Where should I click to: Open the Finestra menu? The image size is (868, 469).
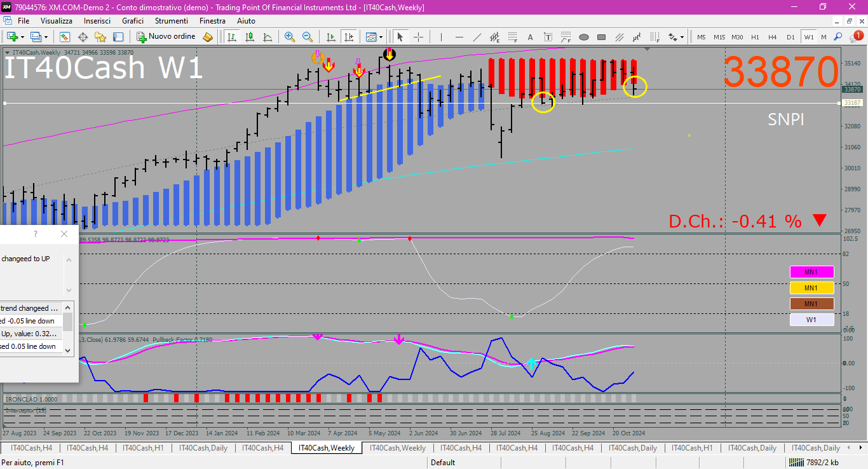pos(212,21)
